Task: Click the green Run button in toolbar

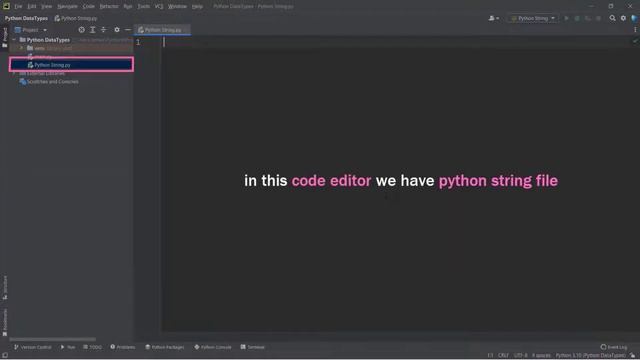Action: pos(567,18)
